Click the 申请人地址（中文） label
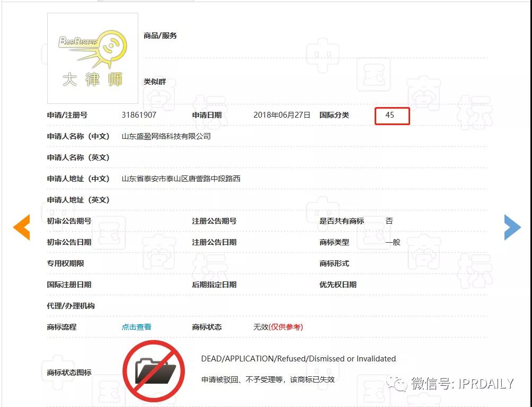 78,179
